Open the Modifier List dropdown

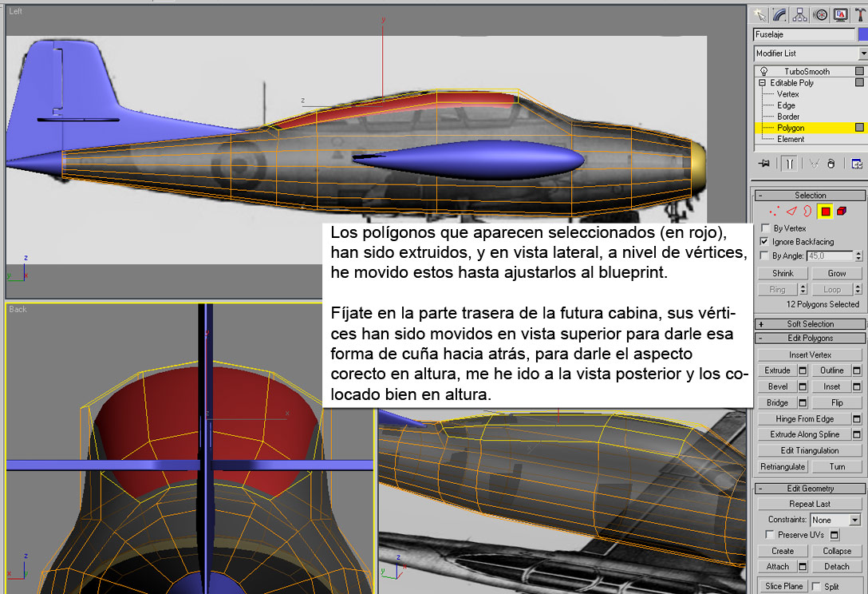[x=863, y=53]
